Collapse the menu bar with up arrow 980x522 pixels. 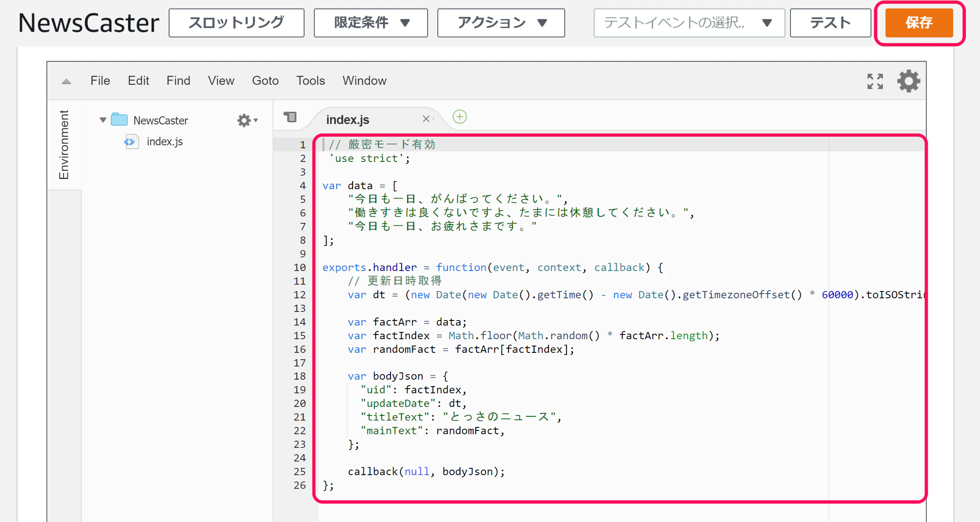(66, 81)
